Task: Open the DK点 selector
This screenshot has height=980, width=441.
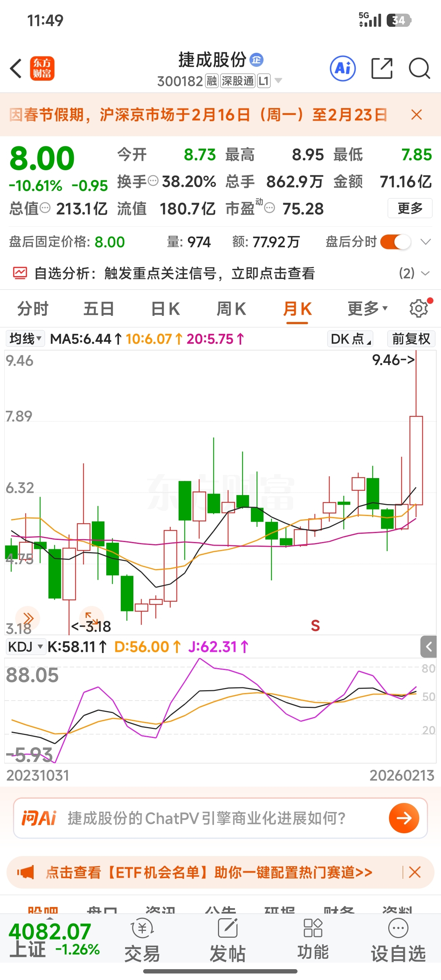Action: [x=350, y=339]
